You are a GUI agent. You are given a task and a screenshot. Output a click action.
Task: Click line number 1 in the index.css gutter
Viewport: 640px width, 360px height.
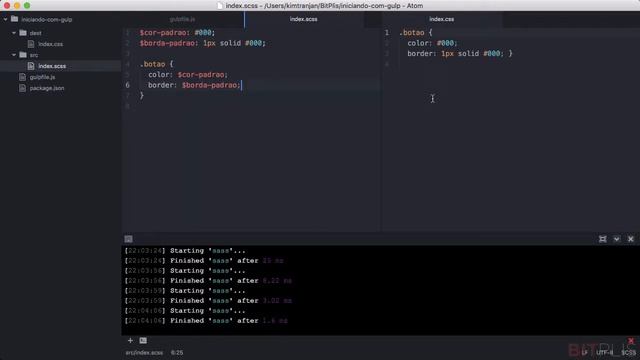pos(387,33)
